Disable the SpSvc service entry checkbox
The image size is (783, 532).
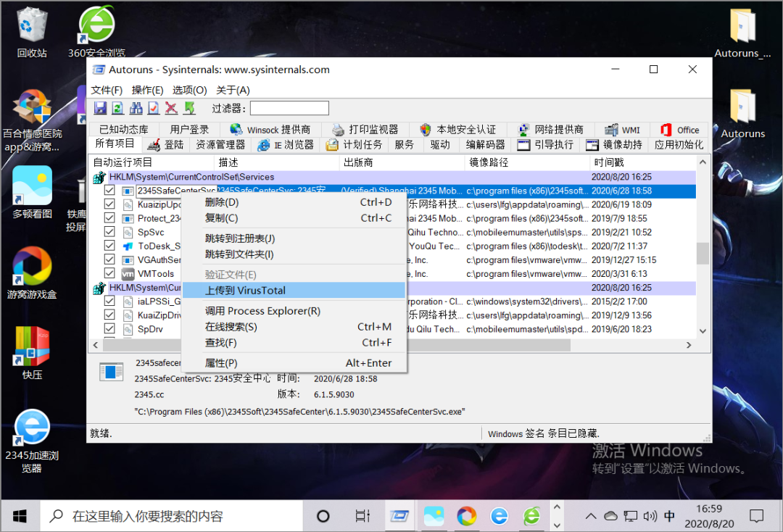(x=109, y=232)
